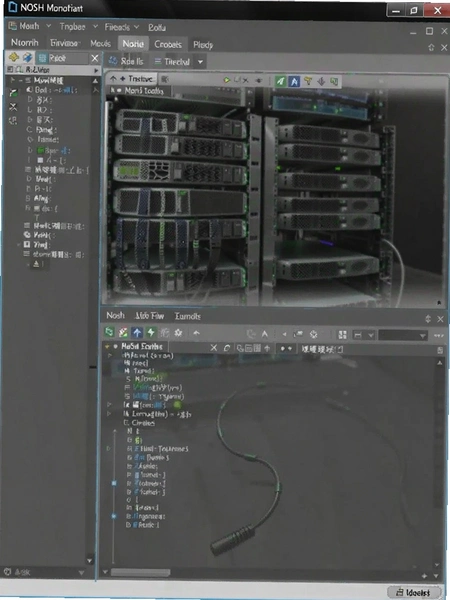Click down arrow at bottom of left panel scrollbar

90,561
